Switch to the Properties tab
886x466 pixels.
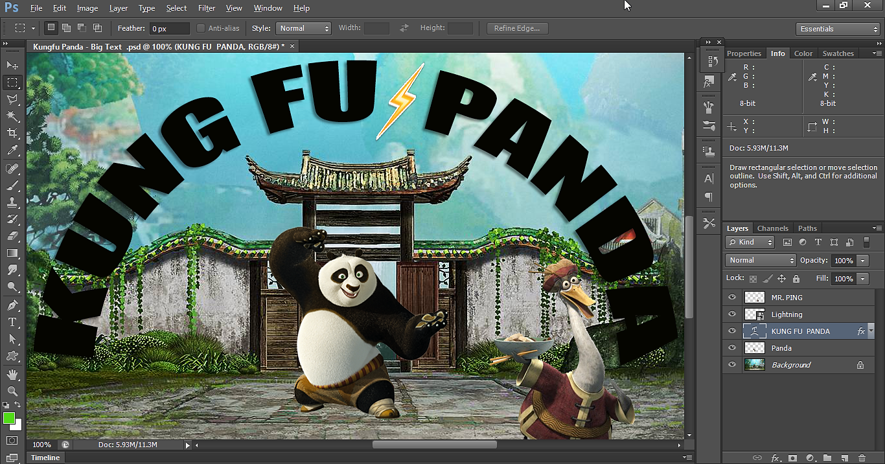click(x=744, y=53)
